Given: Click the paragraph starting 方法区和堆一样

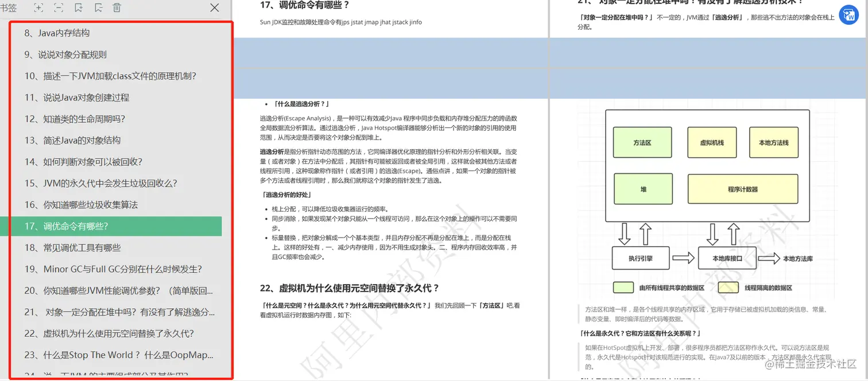Looking at the screenshot, I should pyautogui.click(x=706, y=314).
